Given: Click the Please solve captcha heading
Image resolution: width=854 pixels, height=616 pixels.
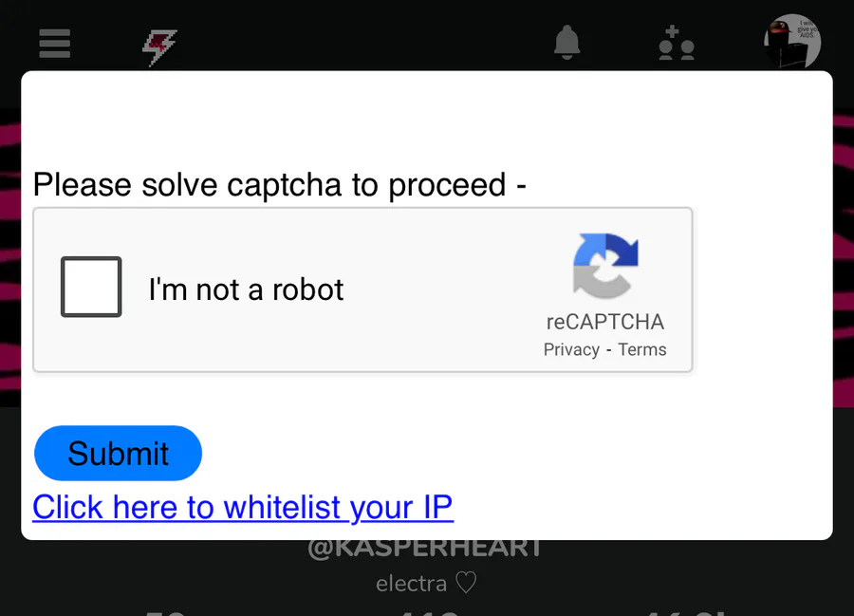Looking at the screenshot, I should click(279, 185).
